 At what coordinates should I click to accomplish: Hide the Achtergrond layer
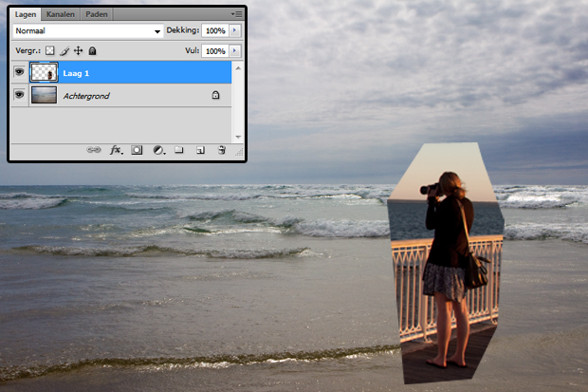[19, 95]
